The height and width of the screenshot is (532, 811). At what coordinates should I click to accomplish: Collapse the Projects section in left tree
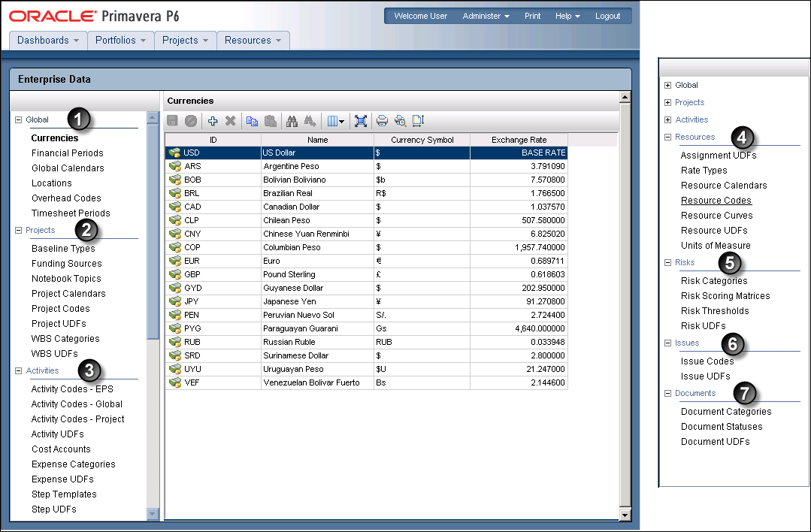19,230
